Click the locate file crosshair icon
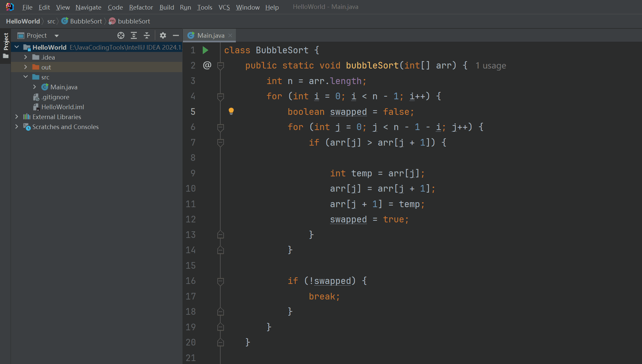The image size is (642, 364). tap(121, 35)
